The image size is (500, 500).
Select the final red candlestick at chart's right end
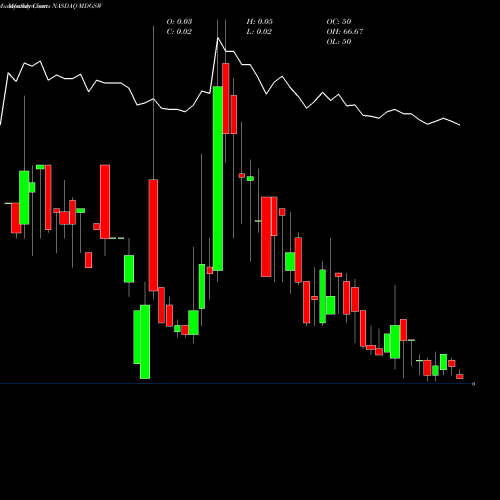click(x=460, y=376)
